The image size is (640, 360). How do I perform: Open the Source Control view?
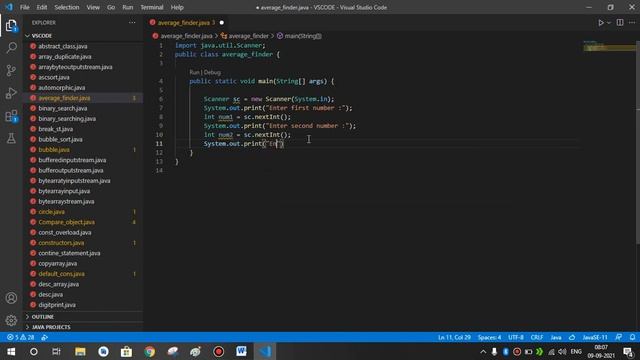[11, 70]
